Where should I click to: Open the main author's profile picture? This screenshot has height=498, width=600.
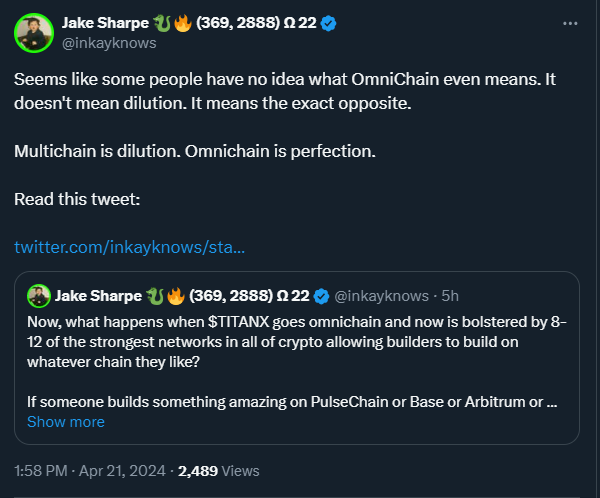click(x=33, y=32)
